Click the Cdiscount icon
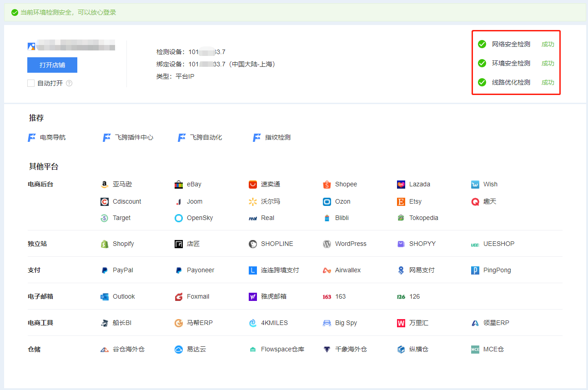Viewport: 588px width, 390px height. [x=105, y=201]
